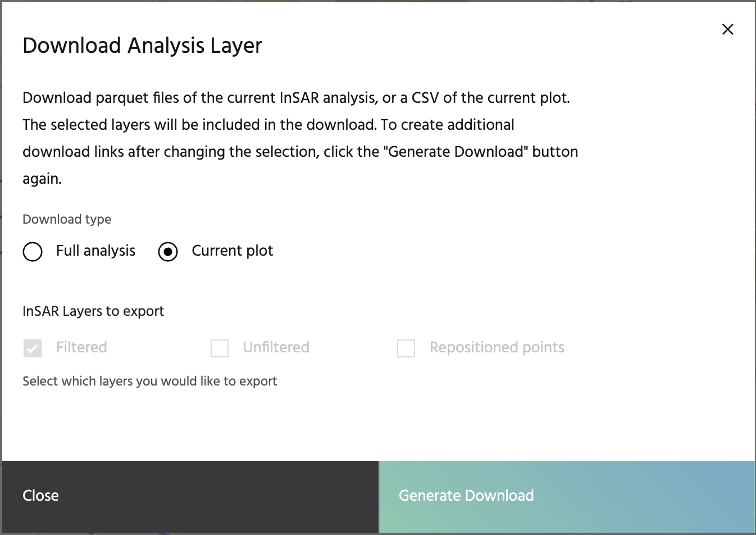756x535 pixels.
Task: Click the 'Unfiltered' checkbox label
Action: (276, 347)
